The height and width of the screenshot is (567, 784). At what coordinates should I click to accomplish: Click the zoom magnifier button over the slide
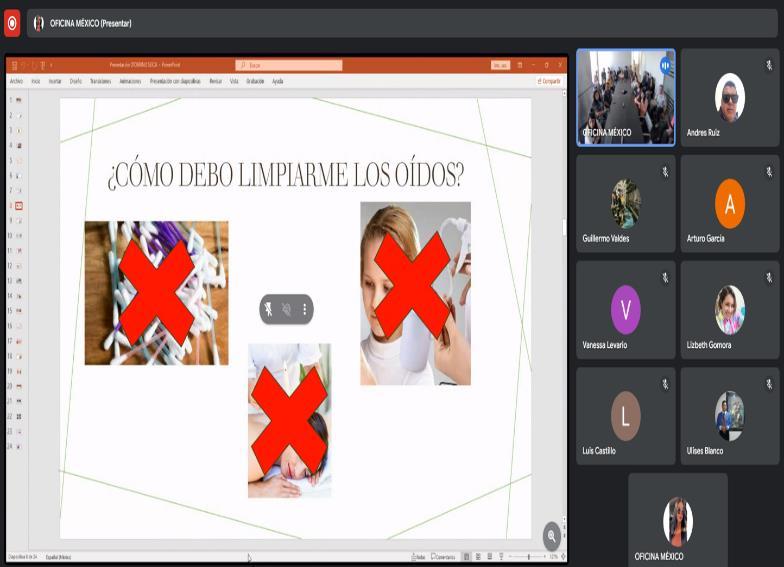(x=552, y=536)
